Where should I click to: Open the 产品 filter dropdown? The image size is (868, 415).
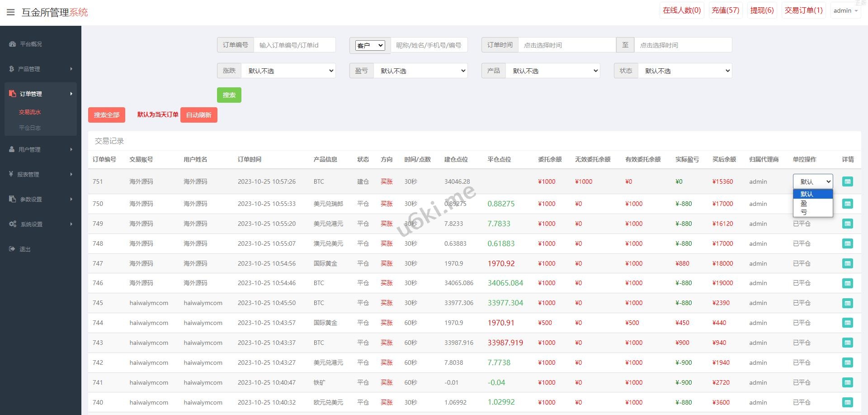point(552,71)
